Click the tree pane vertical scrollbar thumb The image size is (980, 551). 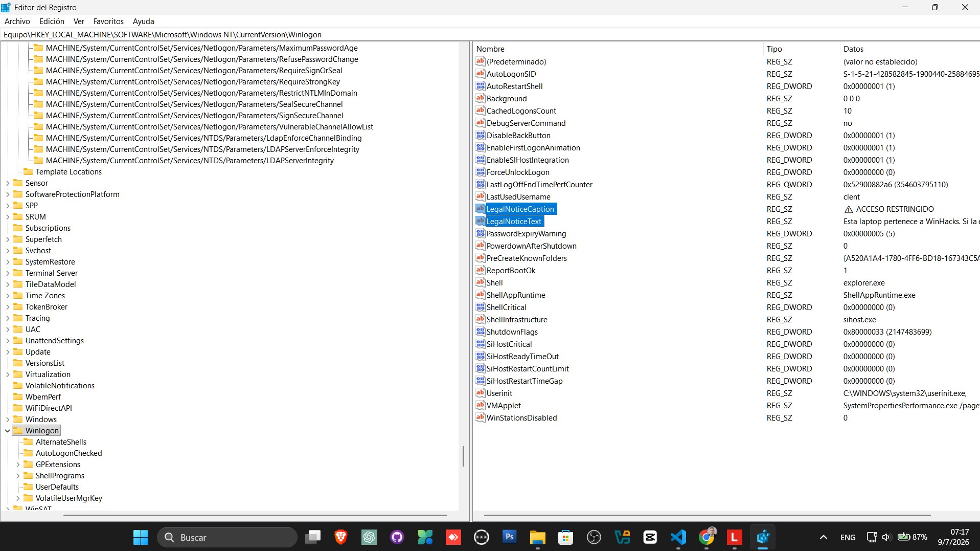[x=463, y=456]
